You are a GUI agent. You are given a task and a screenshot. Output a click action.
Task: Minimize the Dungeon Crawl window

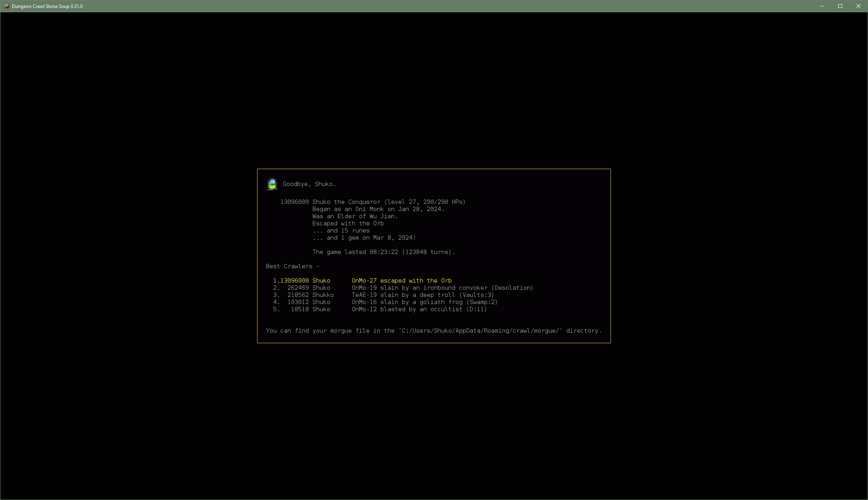coord(822,6)
